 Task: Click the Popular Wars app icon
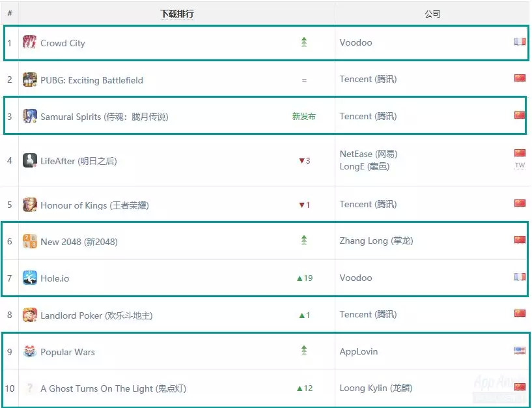(x=30, y=352)
